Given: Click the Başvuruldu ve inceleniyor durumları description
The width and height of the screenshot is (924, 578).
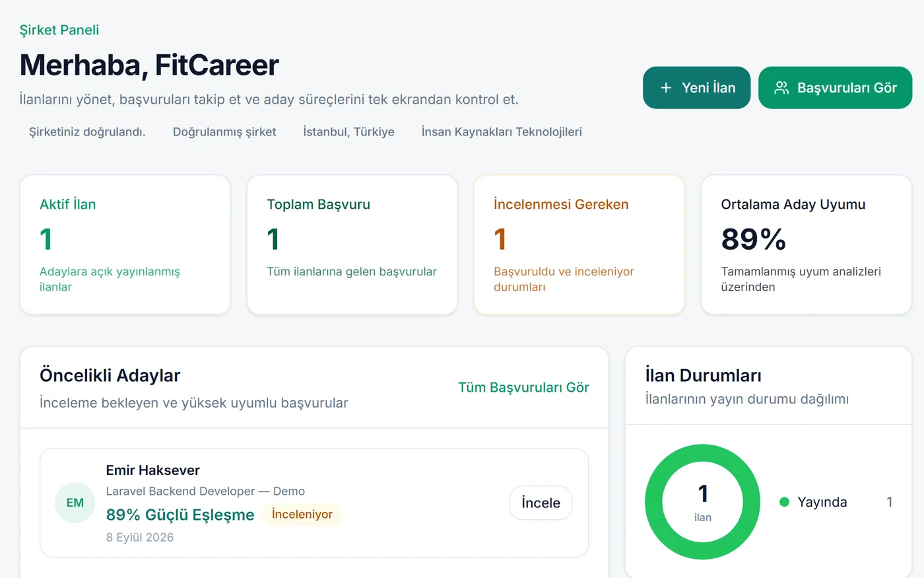Looking at the screenshot, I should click(564, 279).
